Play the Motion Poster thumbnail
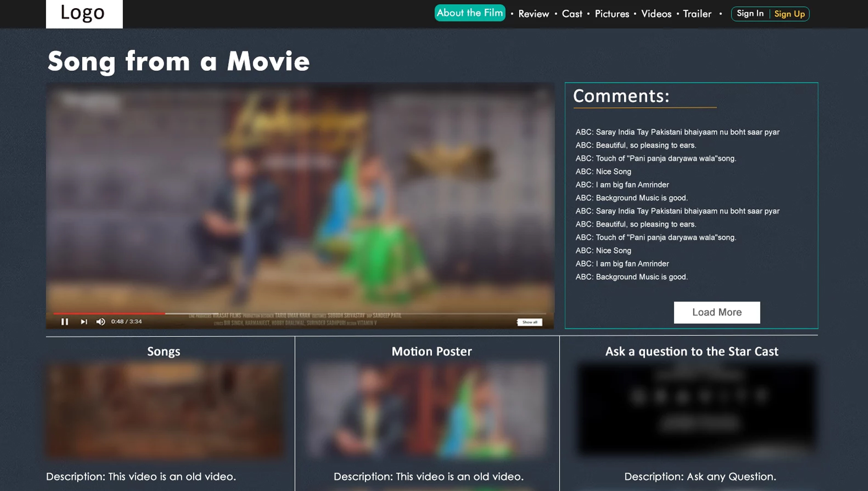This screenshot has height=491, width=868. [x=427, y=410]
